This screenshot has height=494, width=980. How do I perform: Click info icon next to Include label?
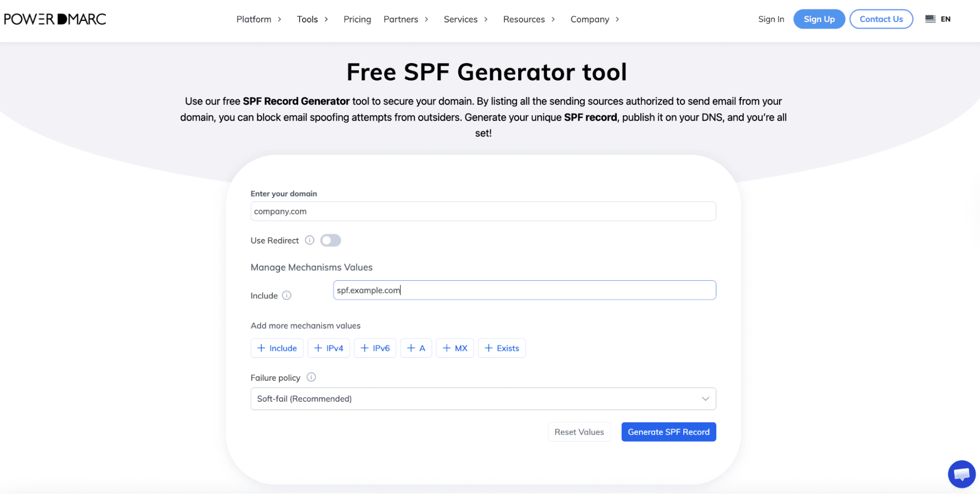click(287, 296)
